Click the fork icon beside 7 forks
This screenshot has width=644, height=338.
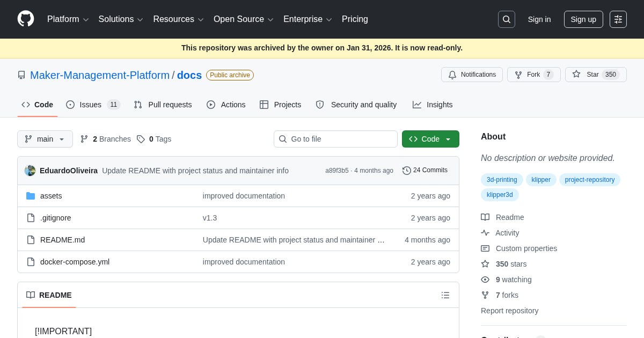point(485,295)
